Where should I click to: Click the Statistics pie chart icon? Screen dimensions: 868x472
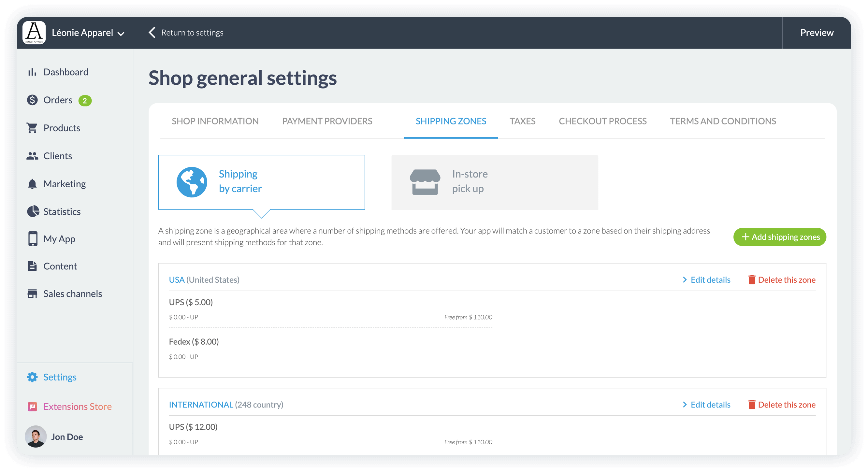33,211
